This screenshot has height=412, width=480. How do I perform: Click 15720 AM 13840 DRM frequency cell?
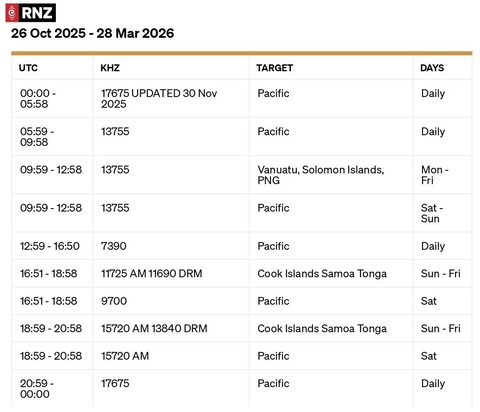(171, 329)
